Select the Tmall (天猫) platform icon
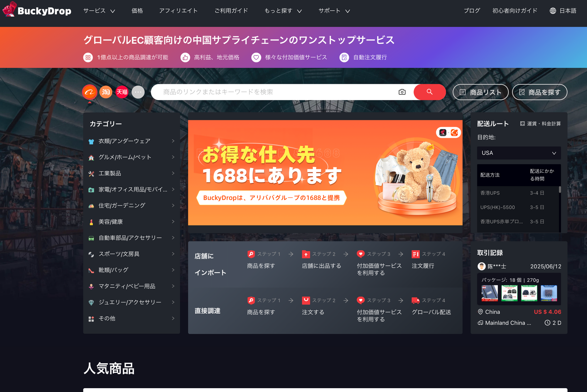The width and height of the screenshot is (587, 392). [x=122, y=92]
